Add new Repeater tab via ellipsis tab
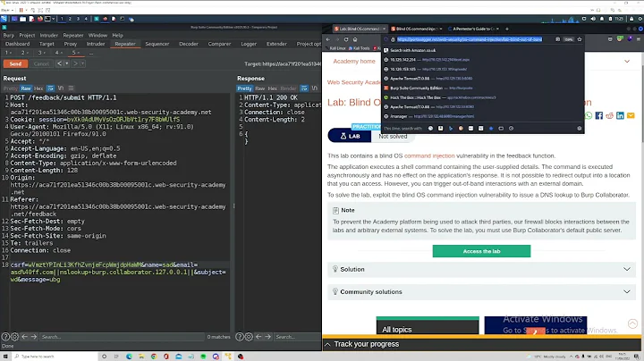The height and width of the screenshot is (361, 644). point(91,53)
